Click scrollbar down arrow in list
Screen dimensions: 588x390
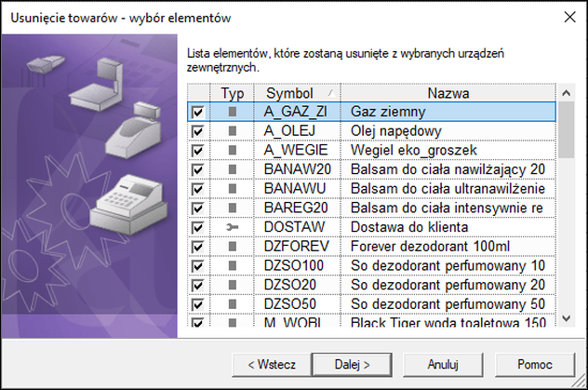point(566,318)
